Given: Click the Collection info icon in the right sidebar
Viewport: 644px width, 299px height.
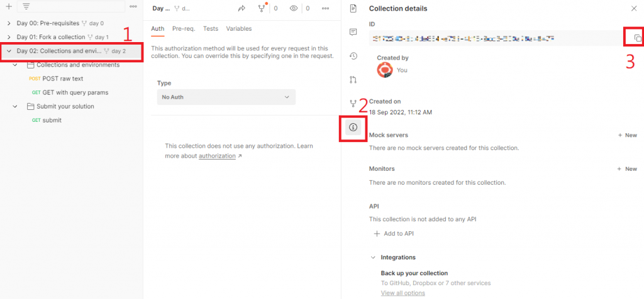Looking at the screenshot, I should point(353,128).
